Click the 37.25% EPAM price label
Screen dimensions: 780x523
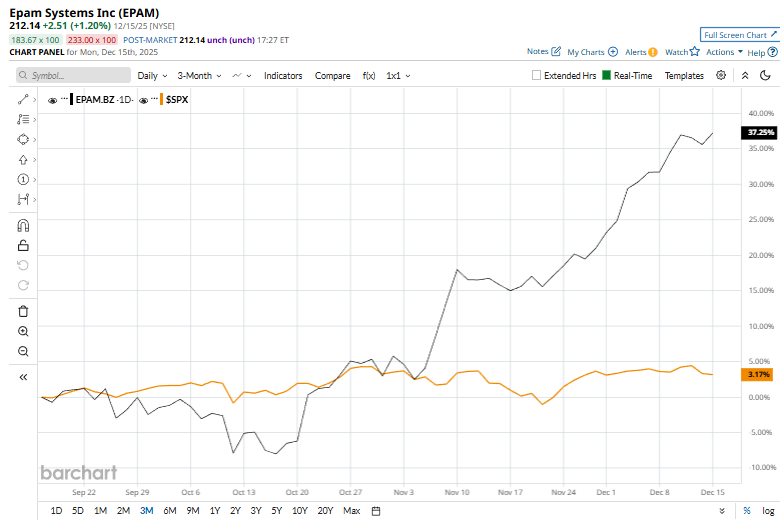[761, 132]
